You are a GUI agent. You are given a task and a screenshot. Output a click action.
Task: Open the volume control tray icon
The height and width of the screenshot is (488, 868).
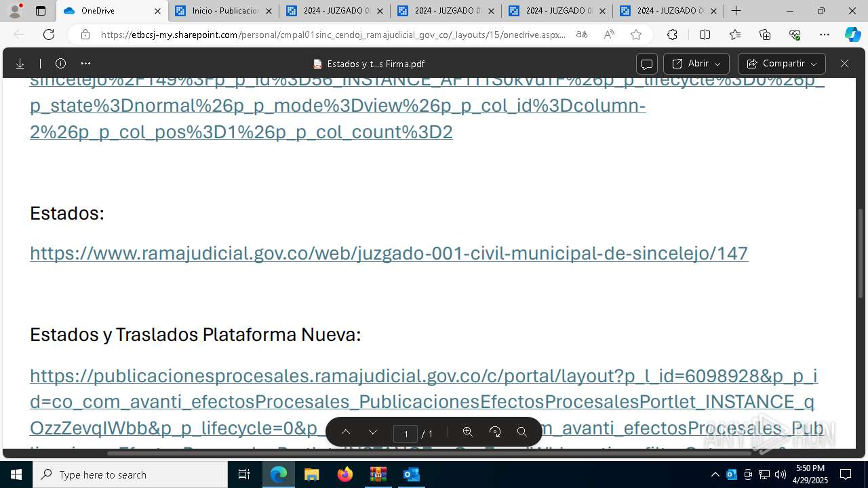[x=781, y=474]
